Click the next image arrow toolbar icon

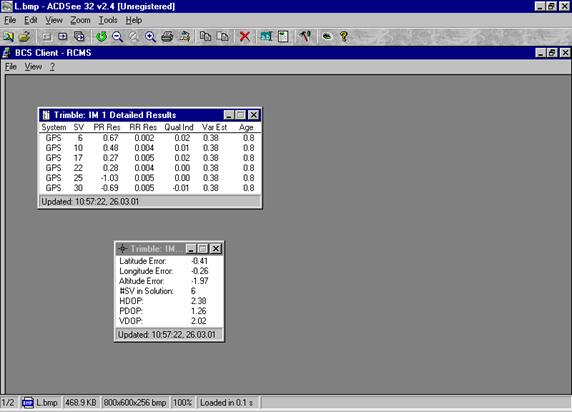[x=63, y=36]
